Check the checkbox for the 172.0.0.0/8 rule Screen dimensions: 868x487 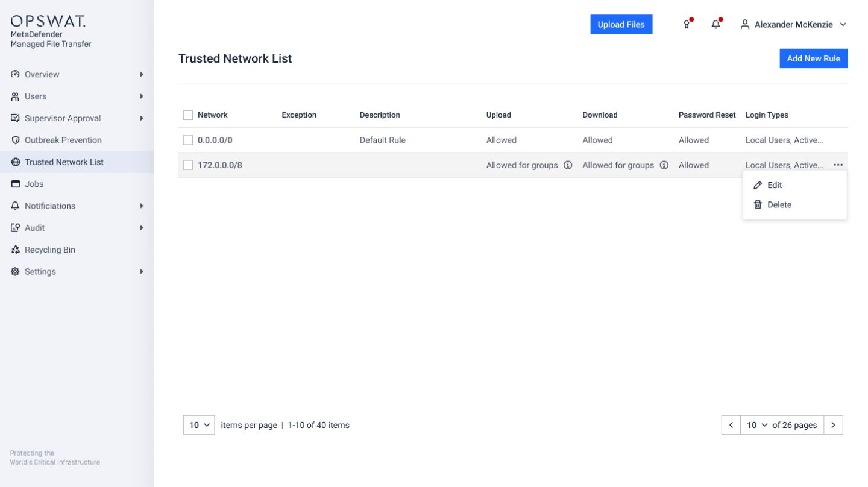[187, 165]
